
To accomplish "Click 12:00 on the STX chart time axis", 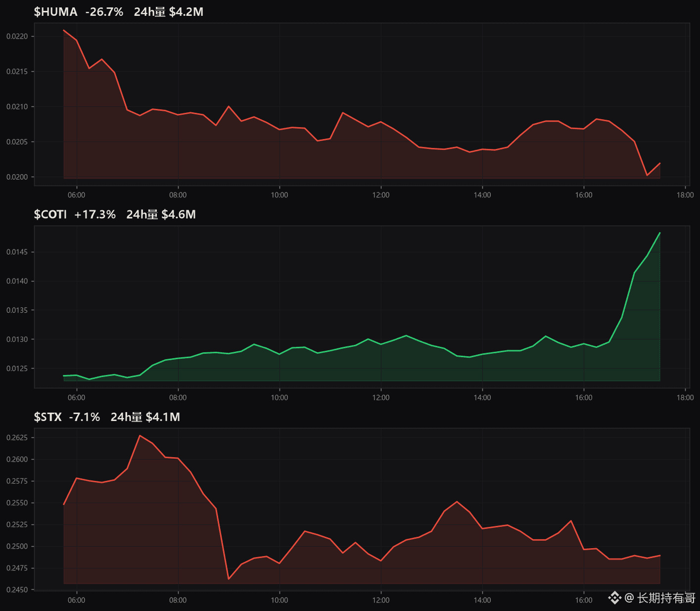I will 381,600.
